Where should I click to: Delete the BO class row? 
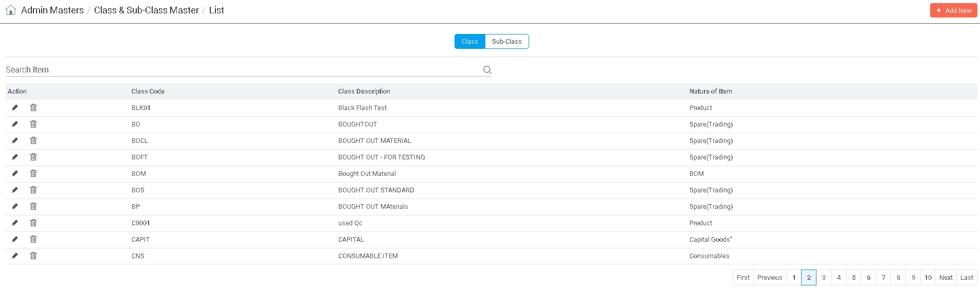click(x=33, y=124)
